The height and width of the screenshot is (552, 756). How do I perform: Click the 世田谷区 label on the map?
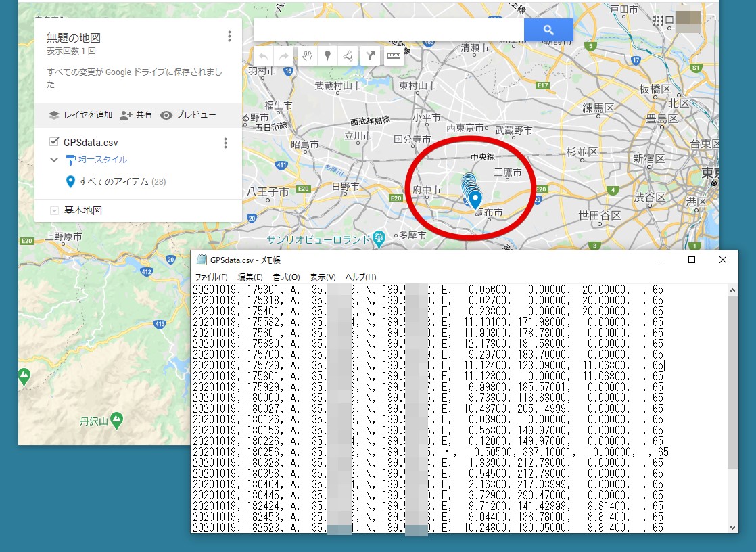(599, 215)
